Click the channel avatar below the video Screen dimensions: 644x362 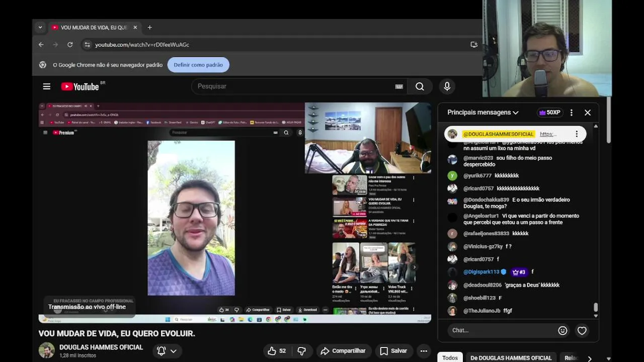coord(47,350)
